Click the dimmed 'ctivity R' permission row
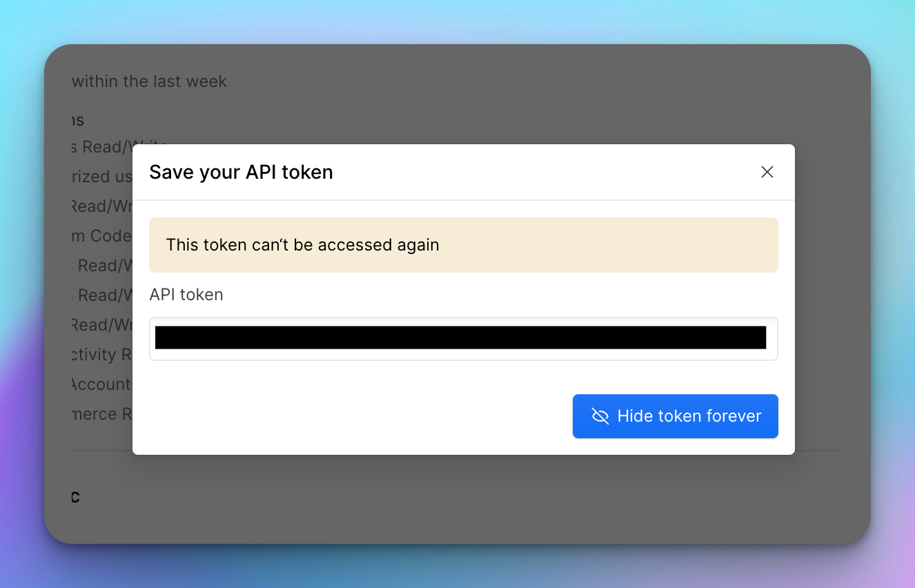 (101, 355)
